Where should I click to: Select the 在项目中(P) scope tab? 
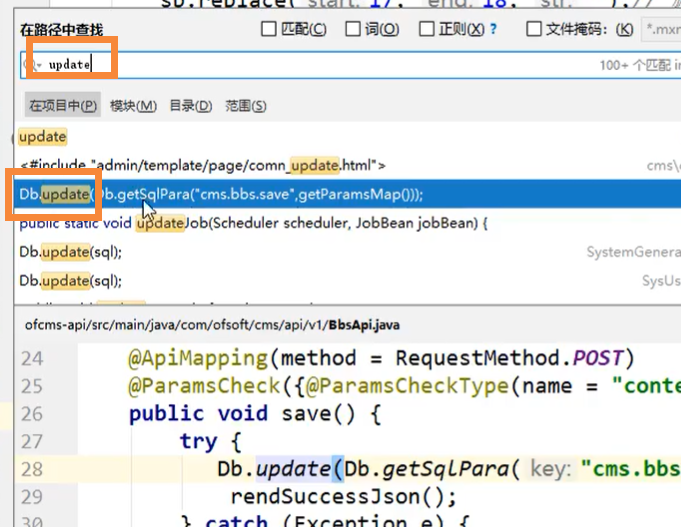coord(63,106)
